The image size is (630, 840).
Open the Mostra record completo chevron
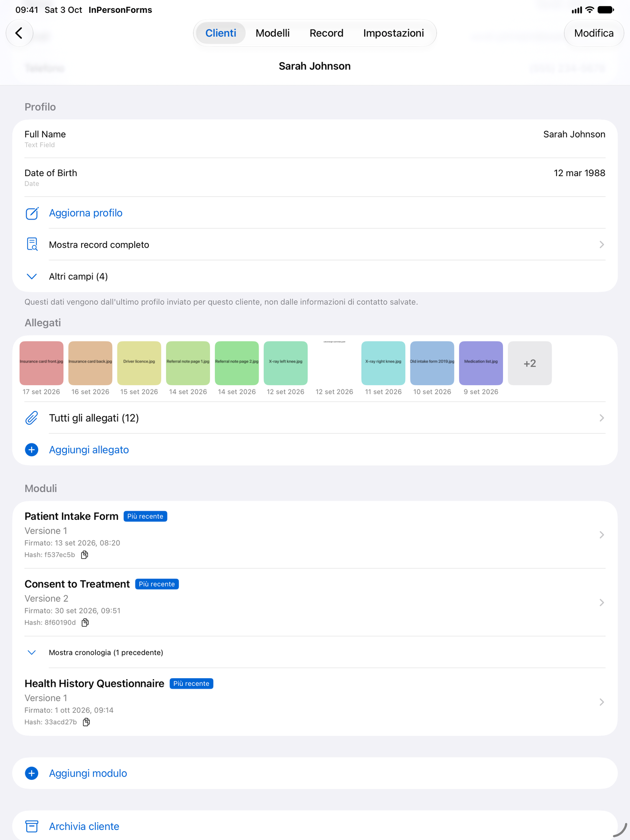(x=601, y=244)
